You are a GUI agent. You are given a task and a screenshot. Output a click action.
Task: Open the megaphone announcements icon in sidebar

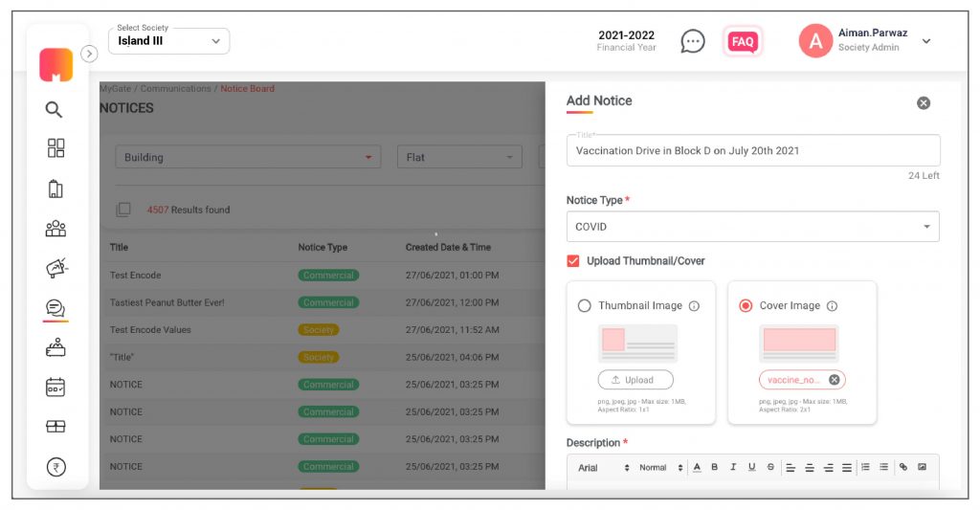[x=56, y=268]
